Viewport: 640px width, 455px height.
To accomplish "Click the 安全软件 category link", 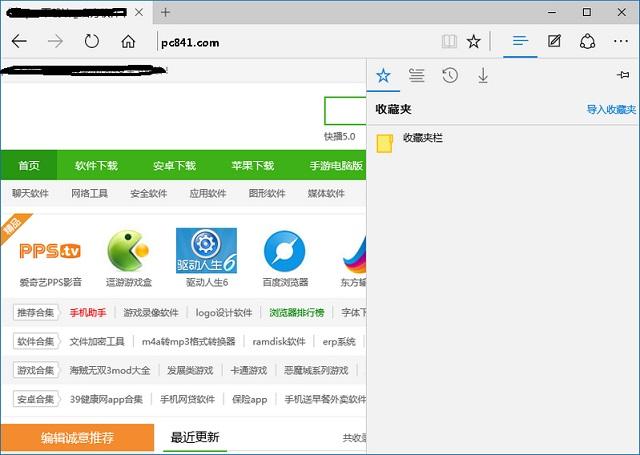I will click(149, 193).
